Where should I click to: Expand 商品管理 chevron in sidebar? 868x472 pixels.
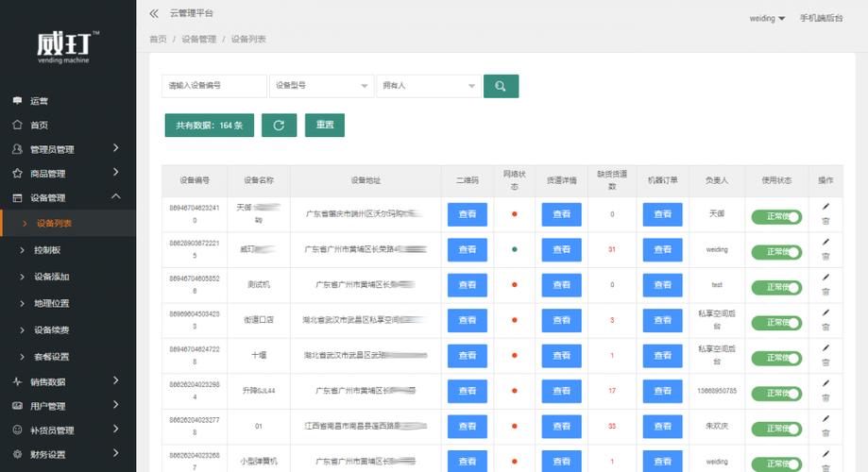(x=115, y=172)
